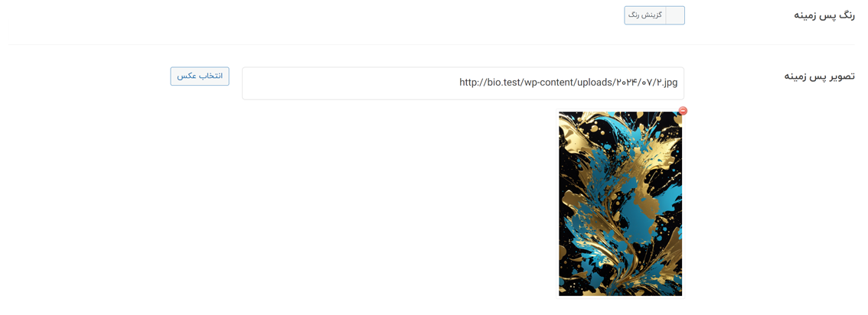Click the empty color preview square

[675, 15]
